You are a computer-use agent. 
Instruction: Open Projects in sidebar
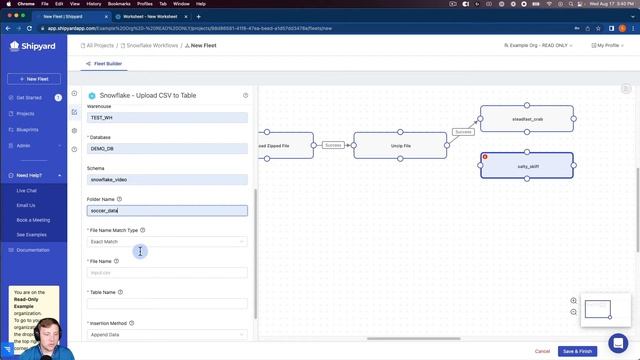[25, 114]
